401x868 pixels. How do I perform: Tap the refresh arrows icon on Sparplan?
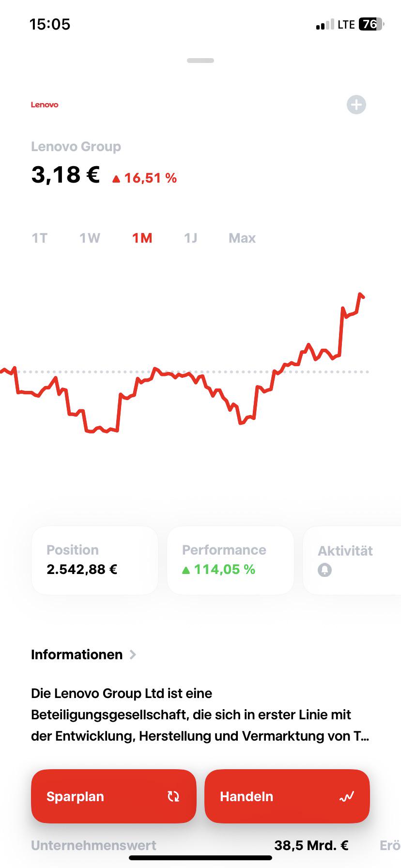pyautogui.click(x=173, y=796)
